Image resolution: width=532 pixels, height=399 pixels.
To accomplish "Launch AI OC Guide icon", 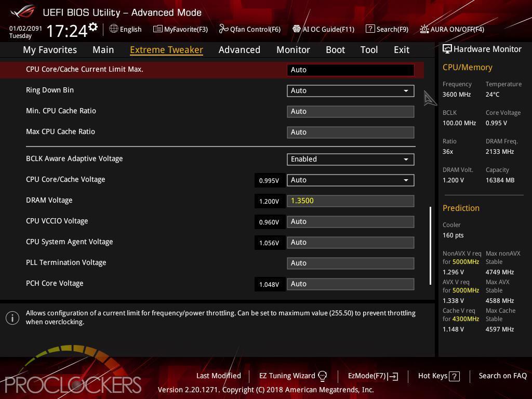I will coord(297,29).
